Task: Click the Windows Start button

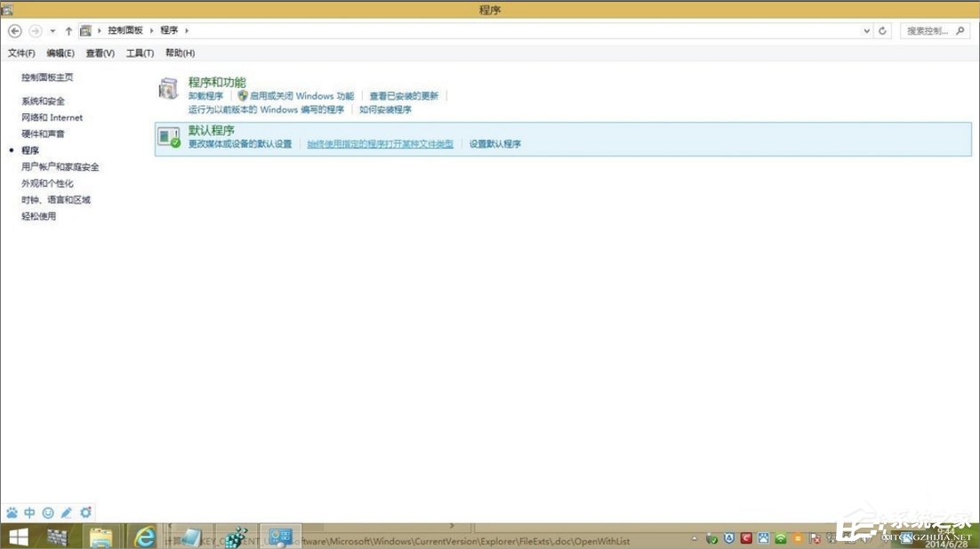Action: (x=18, y=536)
